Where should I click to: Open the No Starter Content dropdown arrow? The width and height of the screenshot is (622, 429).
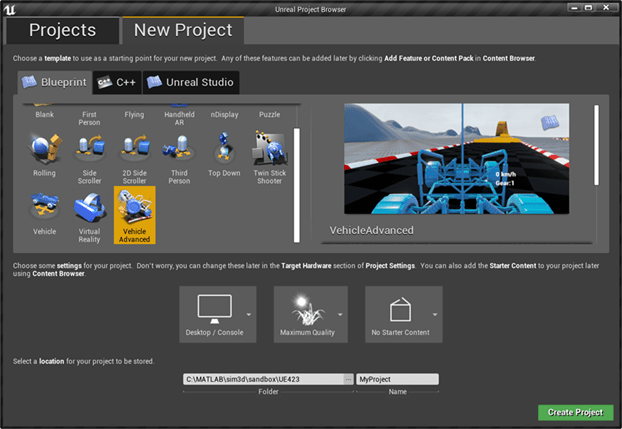[435, 314]
